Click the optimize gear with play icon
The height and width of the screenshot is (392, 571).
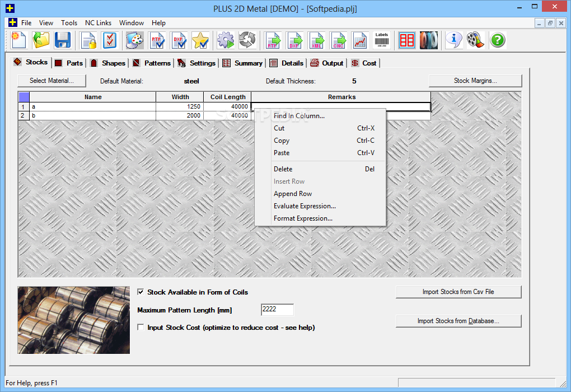click(226, 40)
